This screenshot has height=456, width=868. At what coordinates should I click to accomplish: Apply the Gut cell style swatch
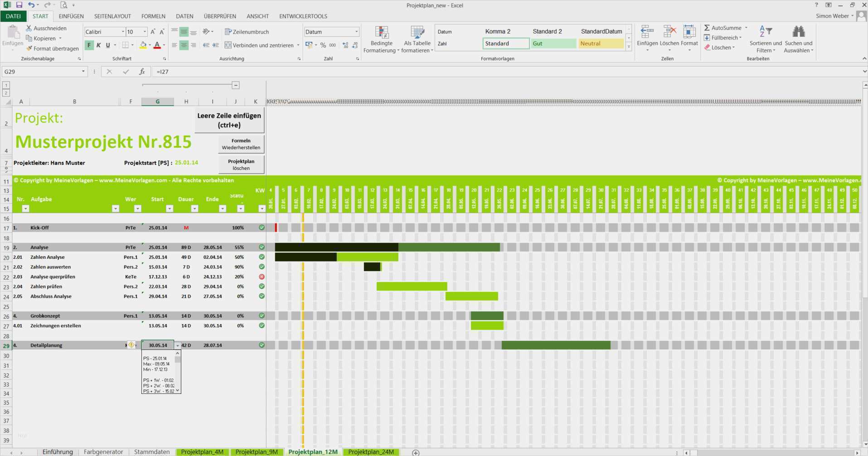coord(553,44)
